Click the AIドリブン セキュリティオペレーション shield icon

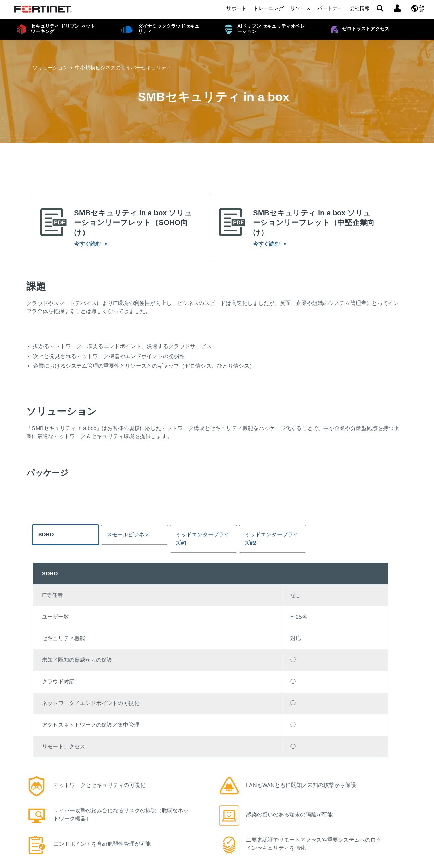(228, 29)
